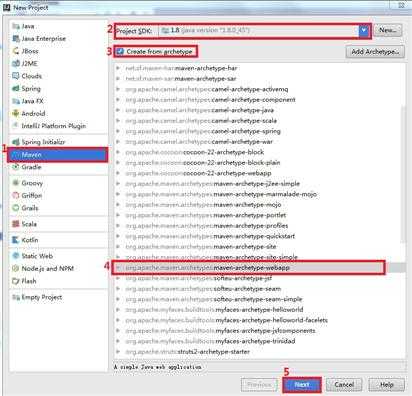This screenshot has height=396, width=412.
Task: Click the Gradle icon
Action: 16,167
